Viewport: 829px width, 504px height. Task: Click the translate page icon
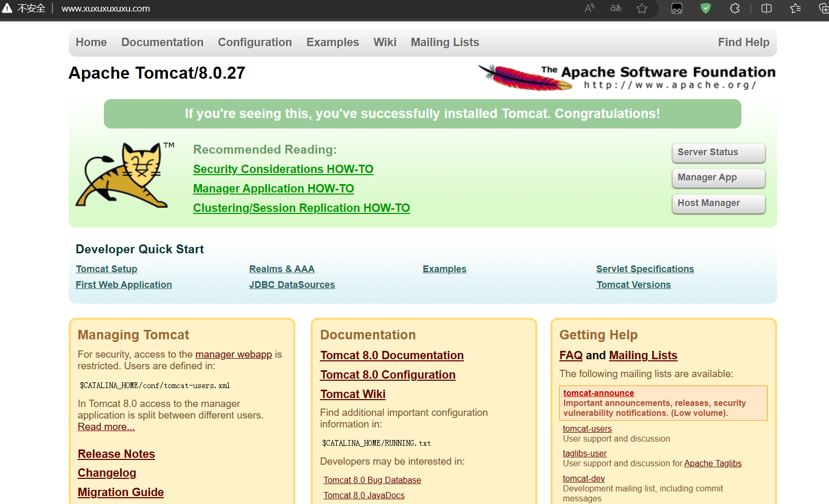615,8
